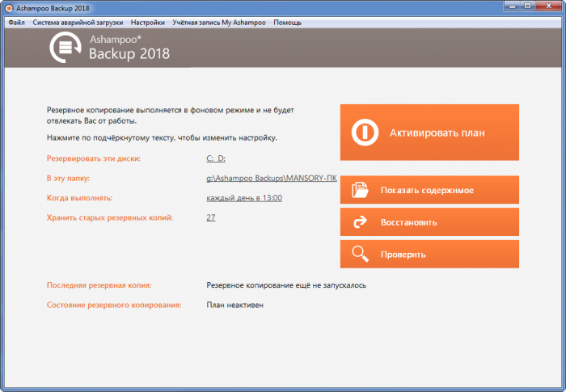Click text Резервное копирование ещё не запускалось
Screen dimensions: 566x392
pos(286,285)
